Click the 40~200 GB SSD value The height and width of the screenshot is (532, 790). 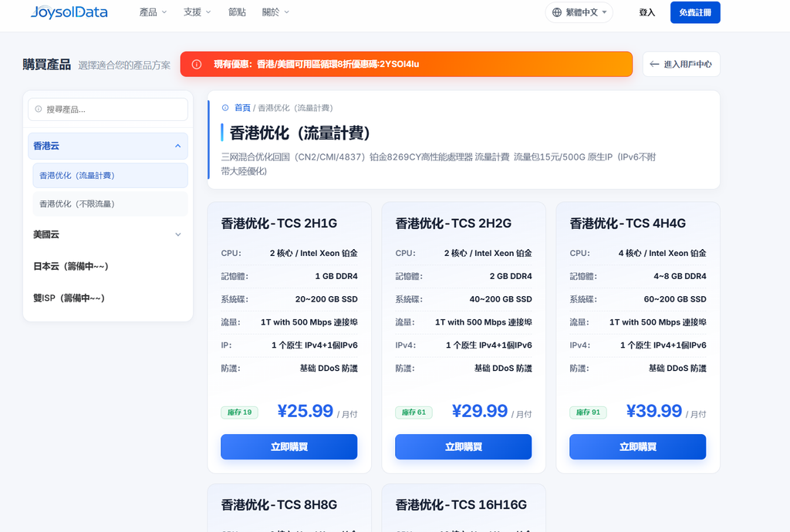[x=501, y=299]
